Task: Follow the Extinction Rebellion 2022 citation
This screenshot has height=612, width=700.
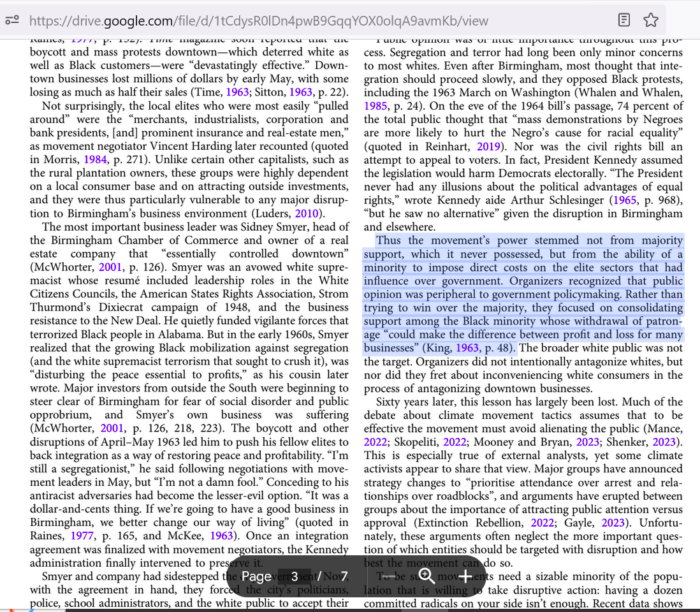Action: [x=543, y=523]
